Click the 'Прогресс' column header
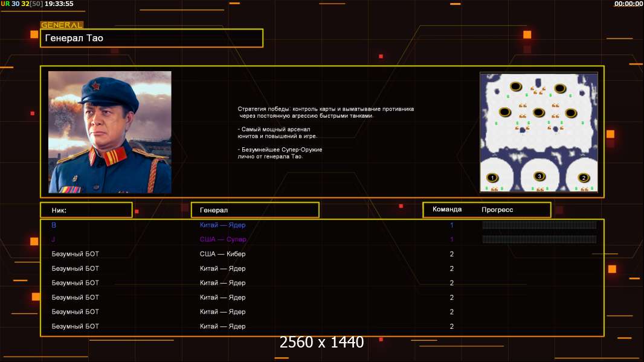644x362 pixels. coord(497,209)
